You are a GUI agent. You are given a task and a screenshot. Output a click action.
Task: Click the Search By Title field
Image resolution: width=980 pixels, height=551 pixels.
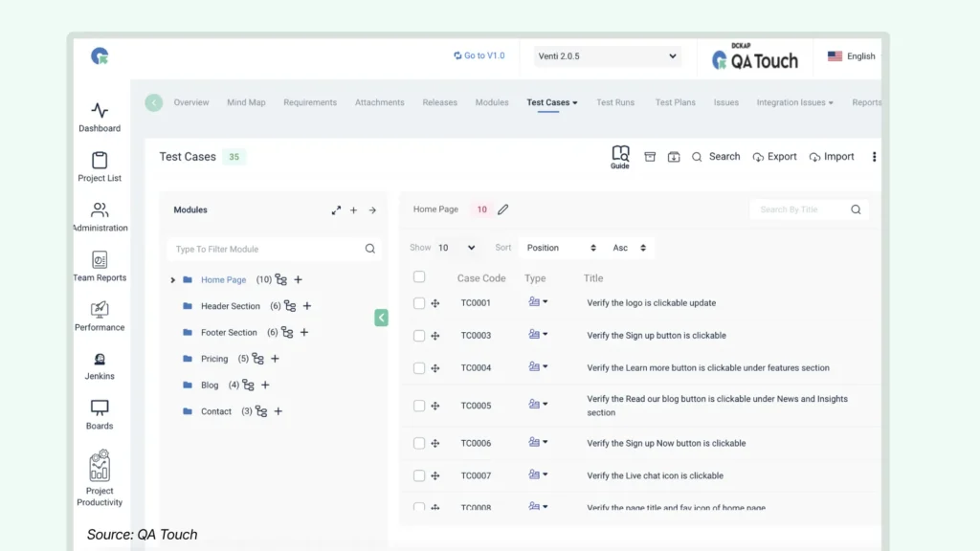[x=810, y=209]
